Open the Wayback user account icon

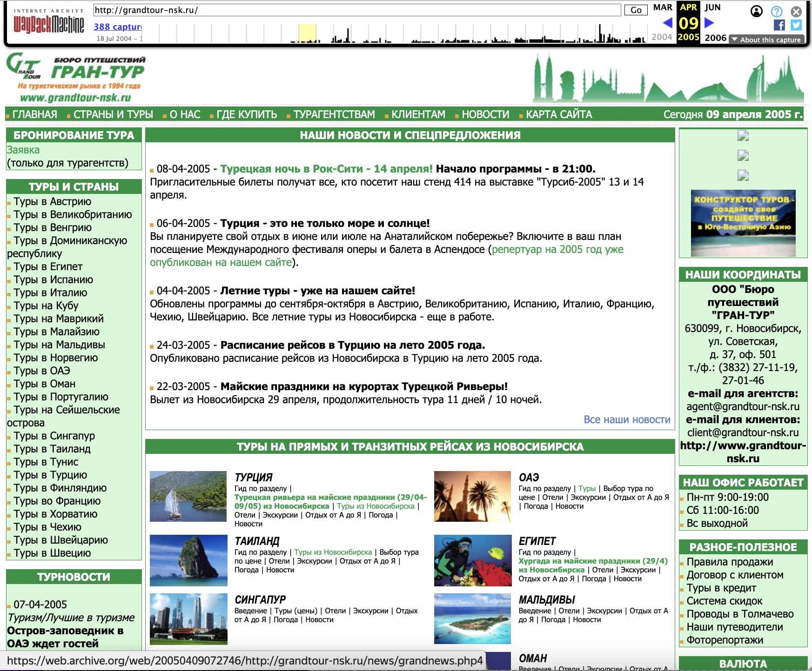[757, 11]
